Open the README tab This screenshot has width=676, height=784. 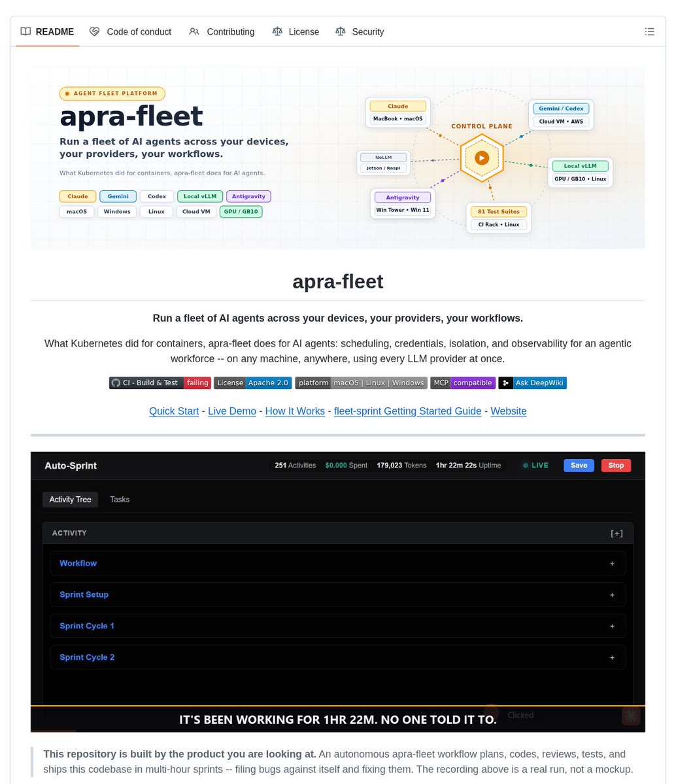[x=48, y=31]
